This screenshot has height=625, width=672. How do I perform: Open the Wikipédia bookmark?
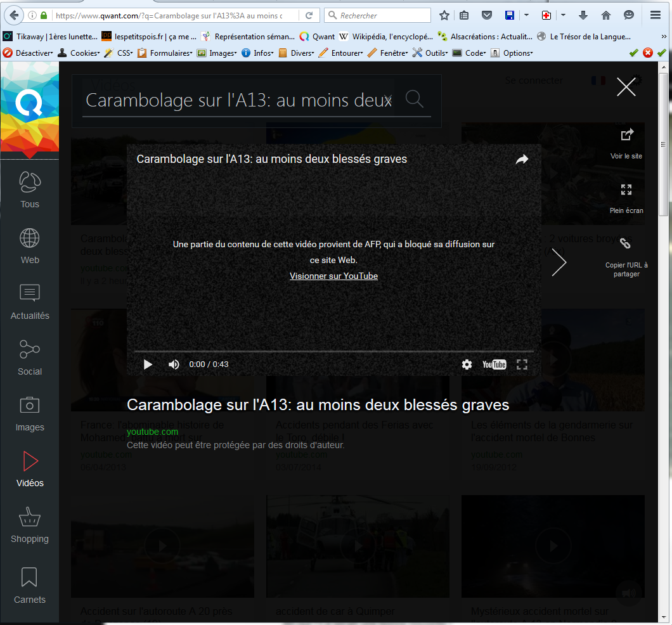(x=386, y=36)
